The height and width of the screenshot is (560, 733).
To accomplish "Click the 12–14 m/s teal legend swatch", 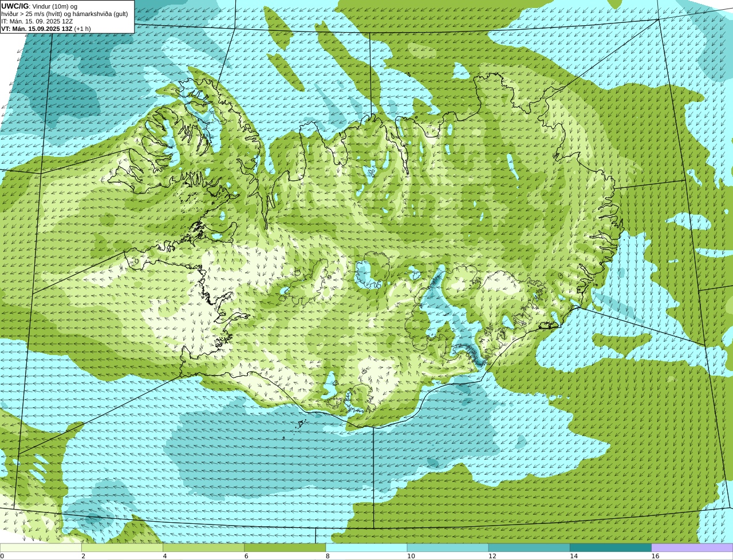I will (x=529, y=547).
